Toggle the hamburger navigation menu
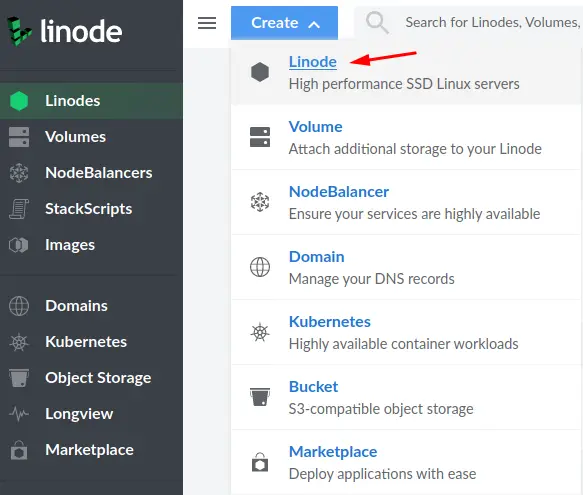 207,23
